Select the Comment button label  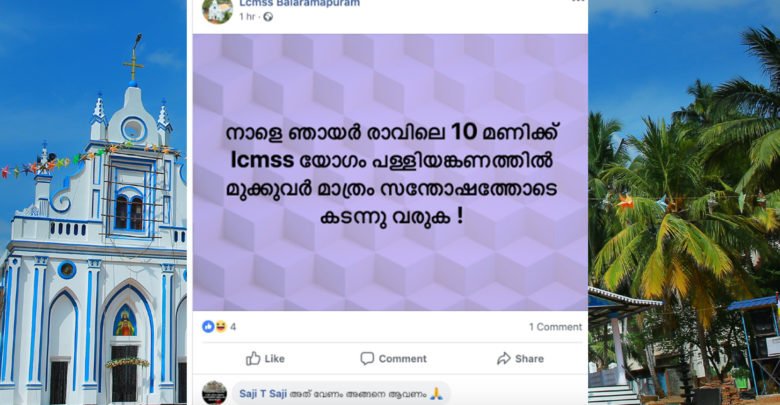click(x=402, y=359)
